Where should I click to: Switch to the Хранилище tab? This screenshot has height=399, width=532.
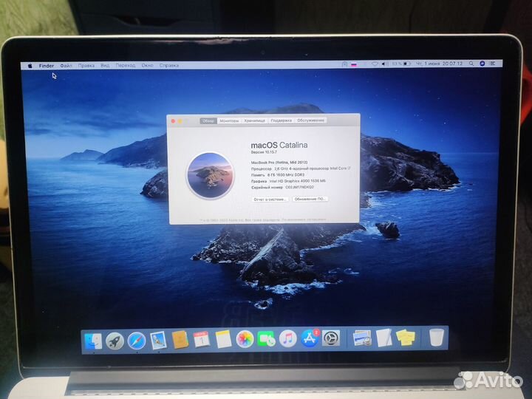(254, 120)
